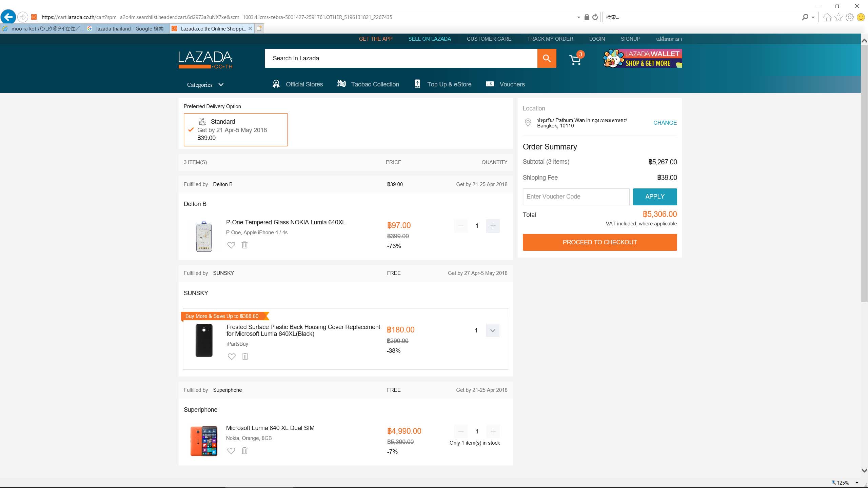Open the zoom level dropdown
Screen dimensions: 868x488
pos(857,483)
